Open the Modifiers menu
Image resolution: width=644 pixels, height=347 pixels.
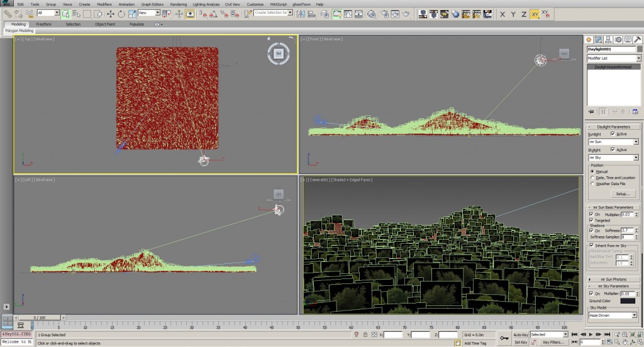(x=104, y=4)
